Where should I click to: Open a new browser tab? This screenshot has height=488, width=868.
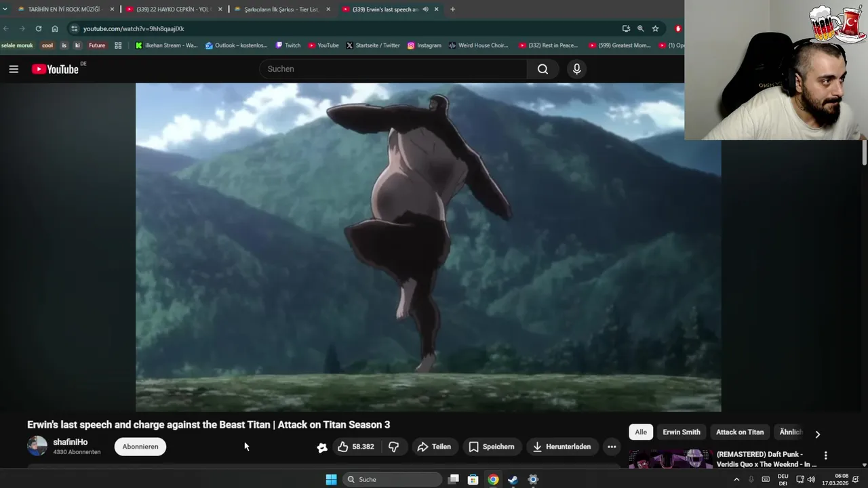tap(452, 9)
